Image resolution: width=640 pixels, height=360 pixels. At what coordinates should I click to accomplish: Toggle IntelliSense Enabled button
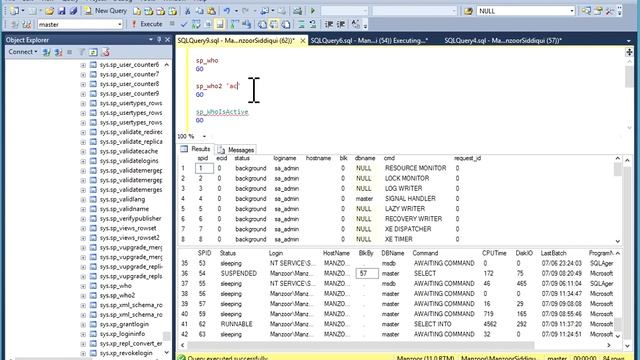tap(220, 24)
